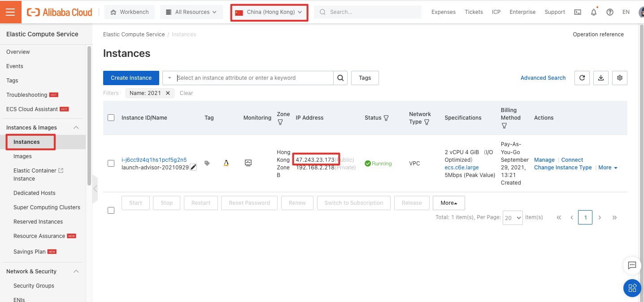Viewport: 644px width, 302px height.
Task: Tick the bottom batch-action checkbox
Action: (x=111, y=211)
